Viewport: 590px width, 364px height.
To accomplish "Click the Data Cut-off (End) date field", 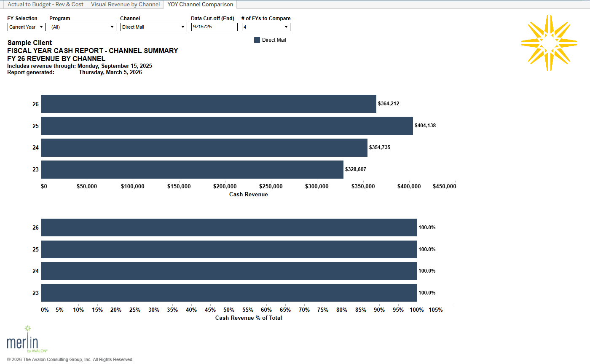I will tap(215, 27).
